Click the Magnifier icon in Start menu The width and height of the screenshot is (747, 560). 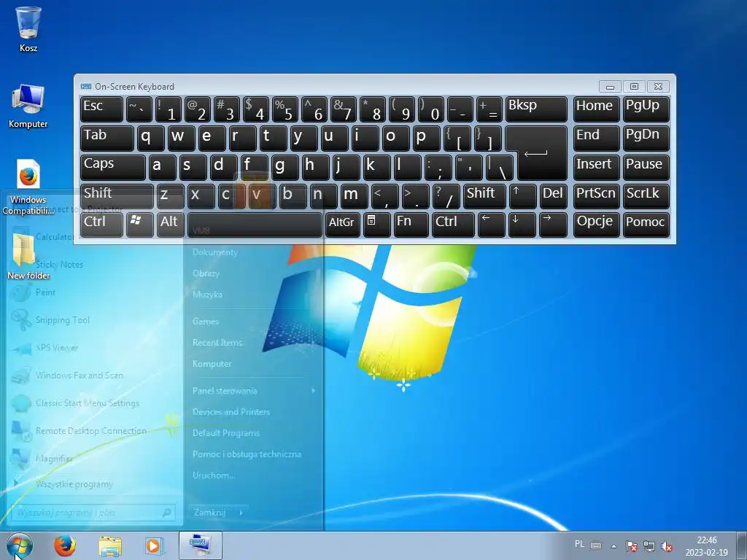click(x=21, y=458)
